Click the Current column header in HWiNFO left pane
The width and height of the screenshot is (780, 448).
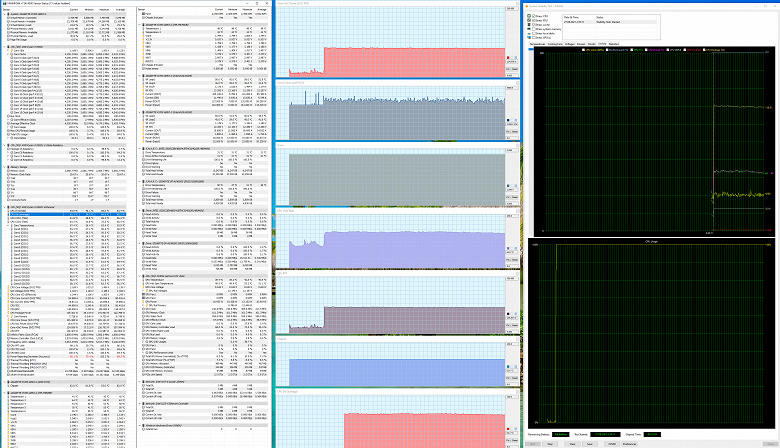point(74,9)
